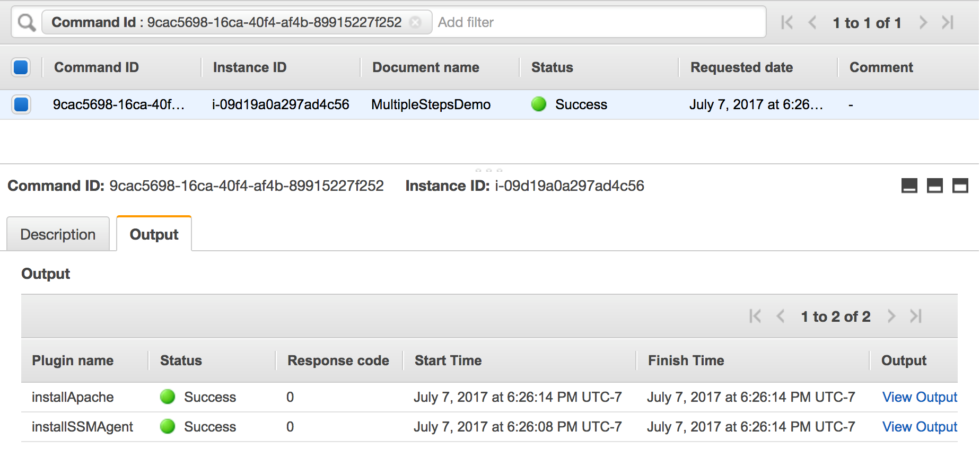Go to previous page of commands
This screenshot has width=980, height=475.
(812, 22)
